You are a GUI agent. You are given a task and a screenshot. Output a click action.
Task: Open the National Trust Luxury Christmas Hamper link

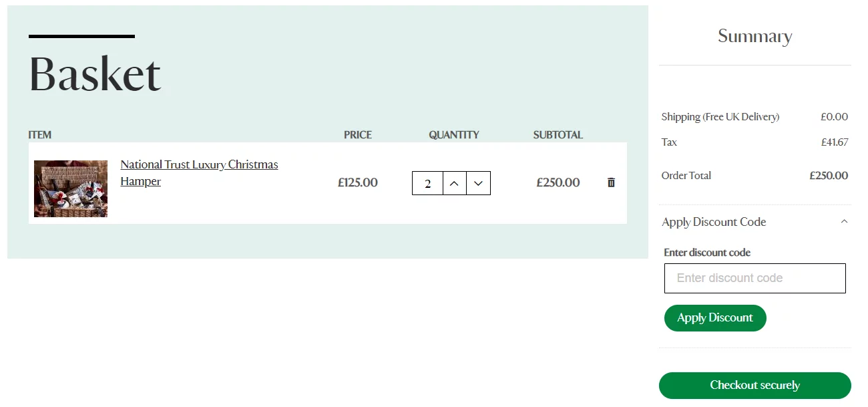pyautogui.click(x=199, y=173)
